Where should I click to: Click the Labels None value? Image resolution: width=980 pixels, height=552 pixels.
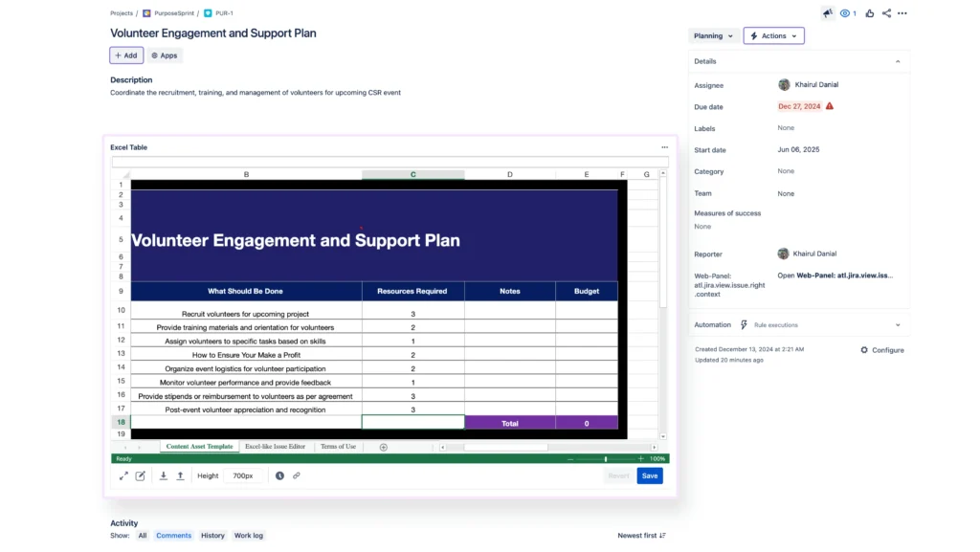click(x=786, y=128)
